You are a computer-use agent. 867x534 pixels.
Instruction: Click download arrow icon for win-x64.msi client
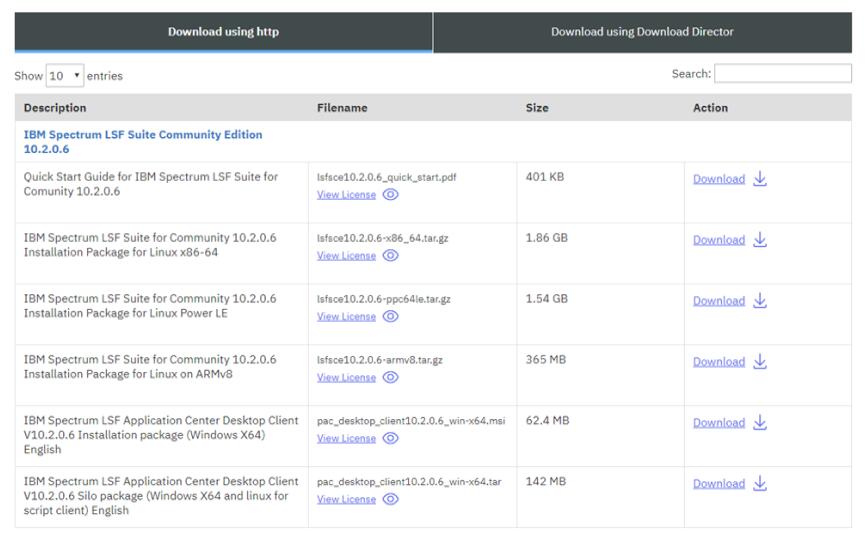[760, 423]
